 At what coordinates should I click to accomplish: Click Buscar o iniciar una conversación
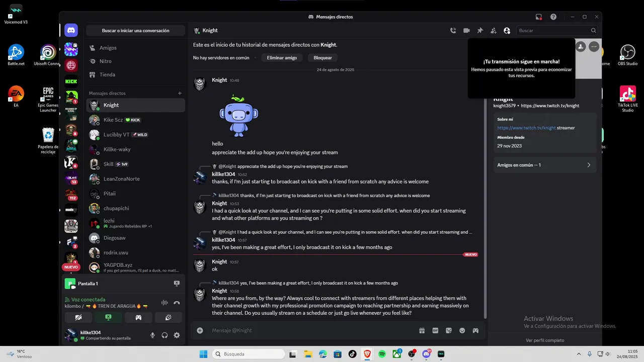pyautogui.click(x=135, y=31)
